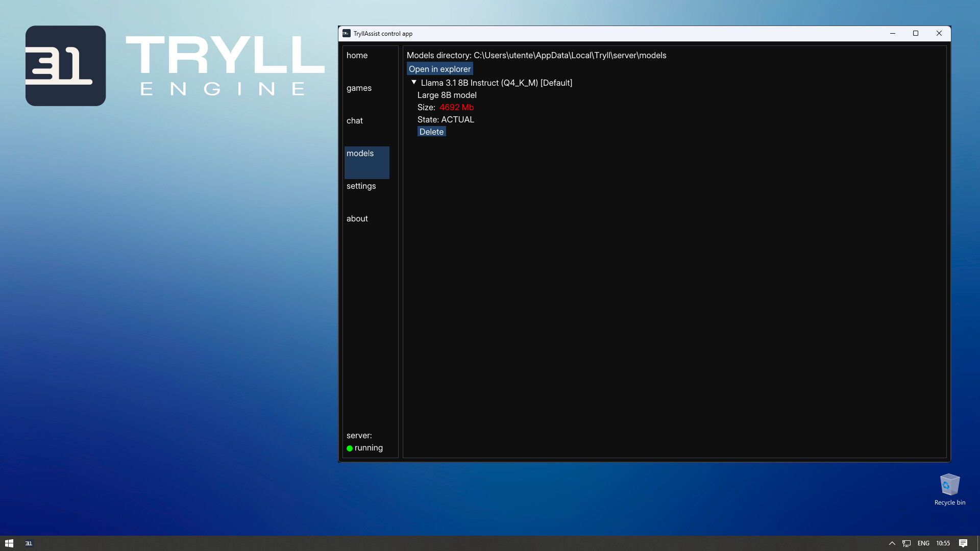The height and width of the screenshot is (551, 980).
Task: Open the about section
Action: [x=357, y=218]
